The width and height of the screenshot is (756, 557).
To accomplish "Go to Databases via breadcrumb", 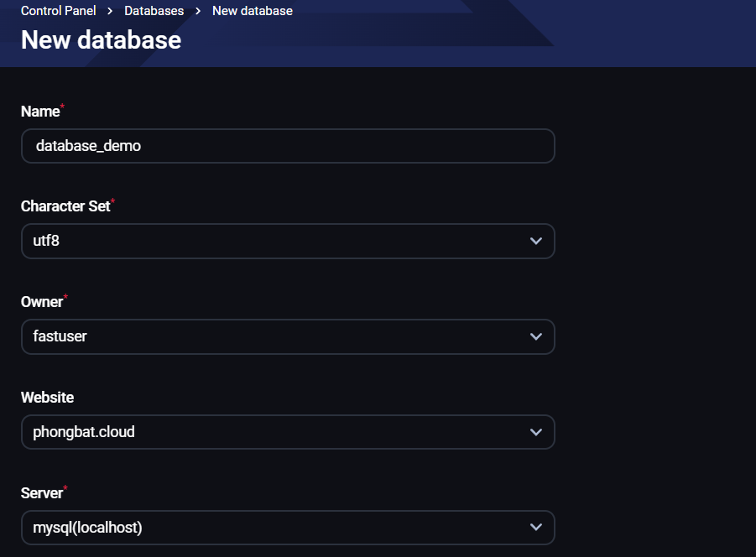I will 154,11.
